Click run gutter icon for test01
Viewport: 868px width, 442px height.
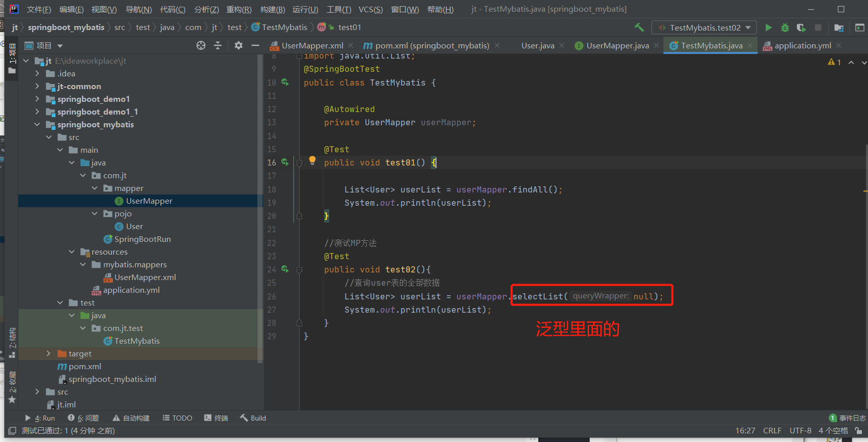285,162
